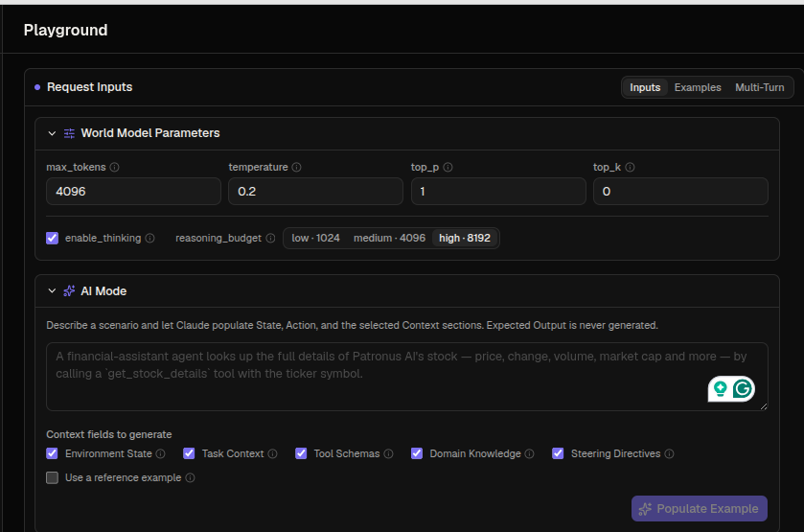Collapse the AI Mode section

[x=52, y=290]
